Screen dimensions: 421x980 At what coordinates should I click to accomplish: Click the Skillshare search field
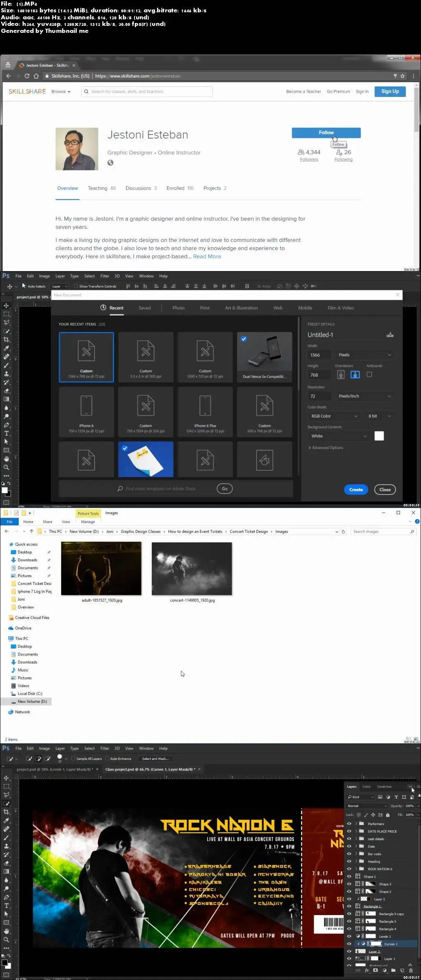(x=147, y=92)
